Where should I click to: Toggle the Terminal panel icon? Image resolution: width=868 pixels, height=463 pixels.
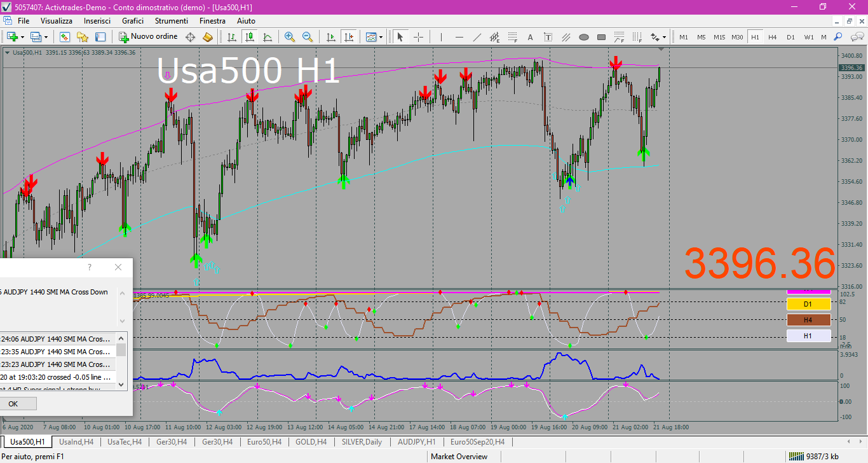click(102, 37)
